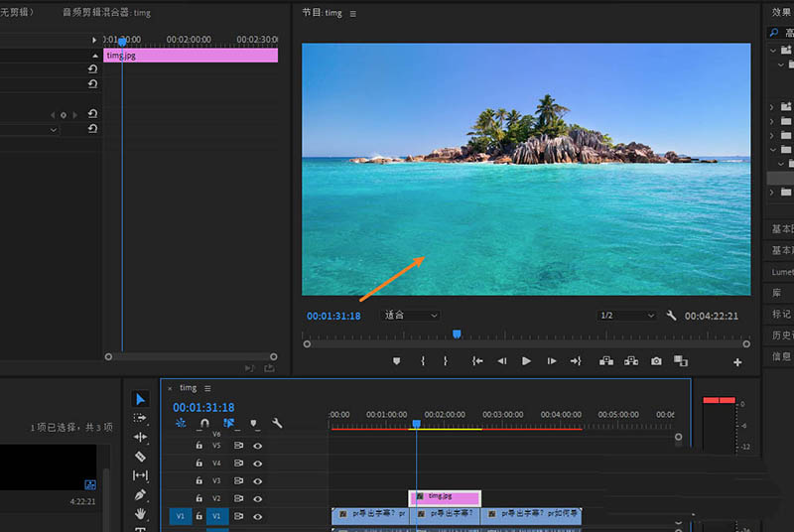Open the button editor plus icon

737,362
